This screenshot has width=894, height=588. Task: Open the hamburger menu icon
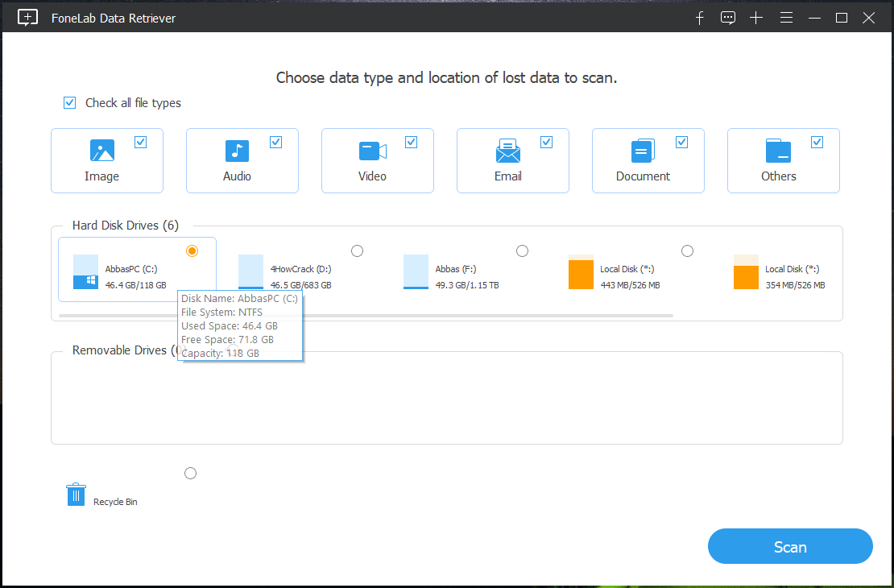point(786,19)
